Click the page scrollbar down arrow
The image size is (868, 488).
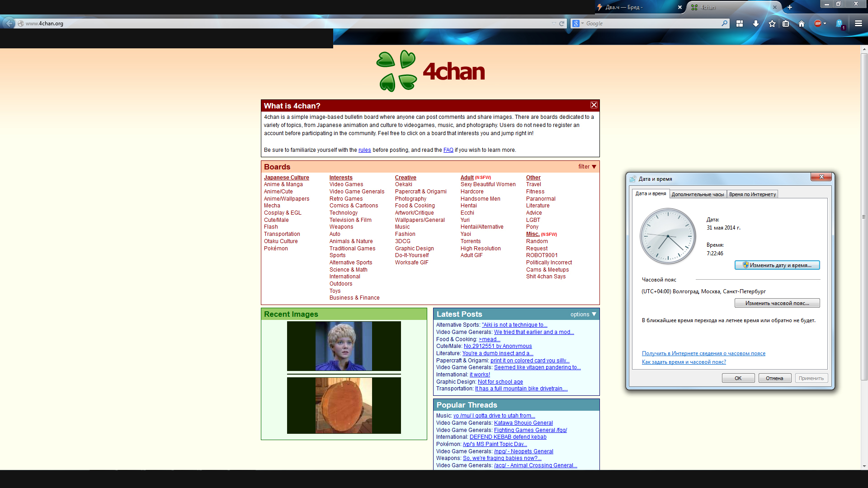coord(864,466)
